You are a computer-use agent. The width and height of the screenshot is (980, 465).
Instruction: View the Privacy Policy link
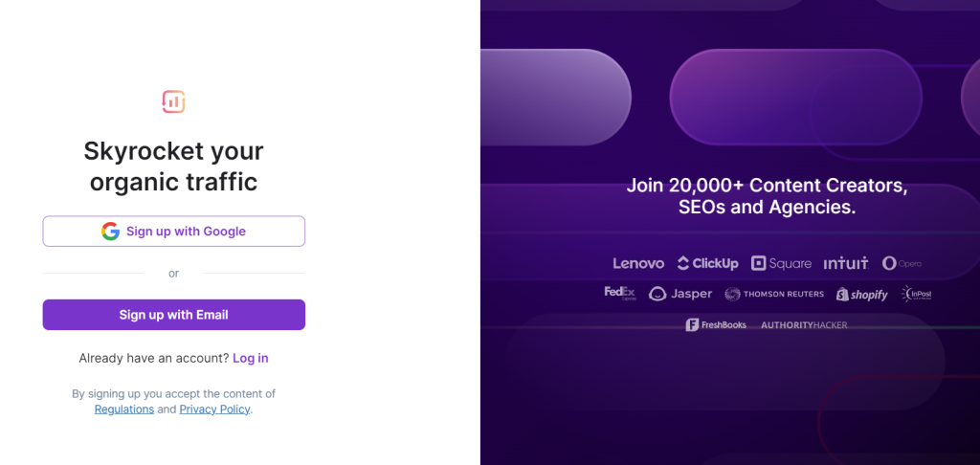(x=215, y=410)
